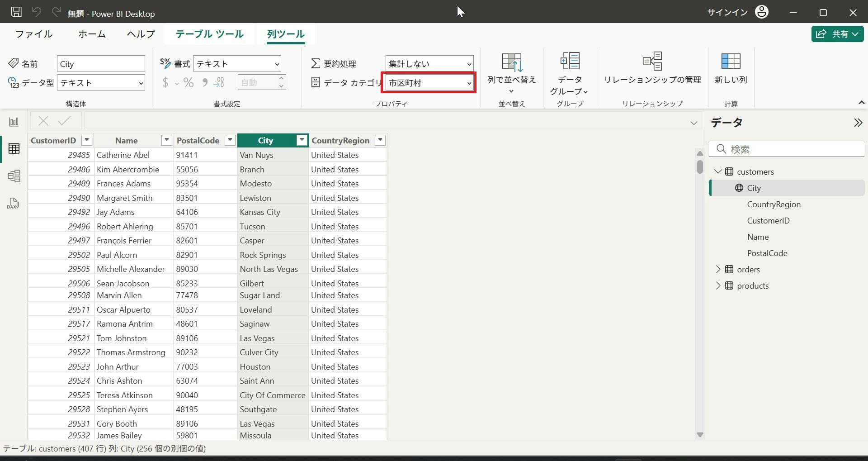
Task: Click the Save icon in title bar
Action: pos(16,12)
